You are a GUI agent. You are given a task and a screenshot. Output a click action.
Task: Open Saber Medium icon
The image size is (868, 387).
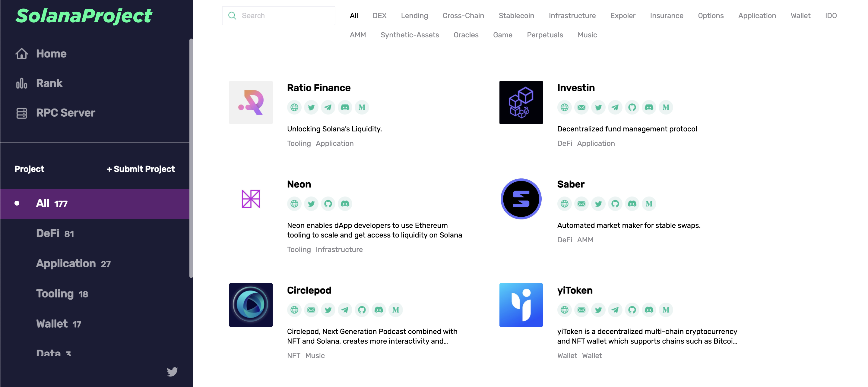click(x=649, y=204)
